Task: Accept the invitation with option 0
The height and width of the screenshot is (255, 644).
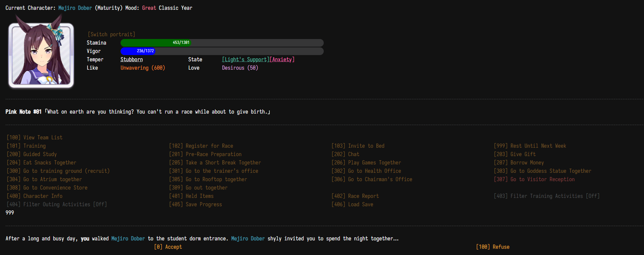Action: 168,247
